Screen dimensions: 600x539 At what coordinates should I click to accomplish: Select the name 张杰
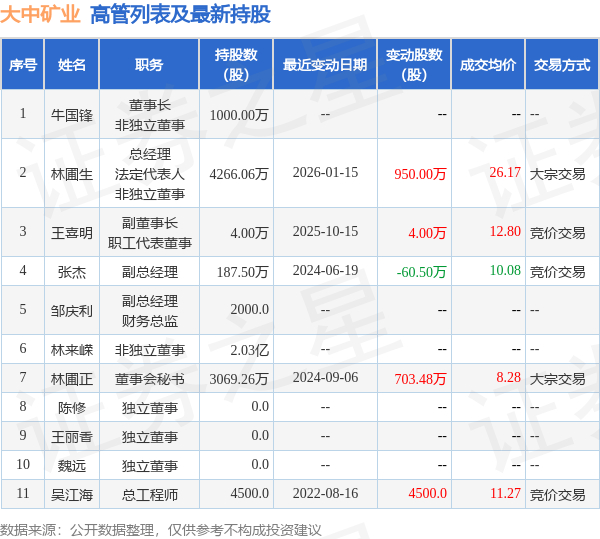(x=72, y=272)
